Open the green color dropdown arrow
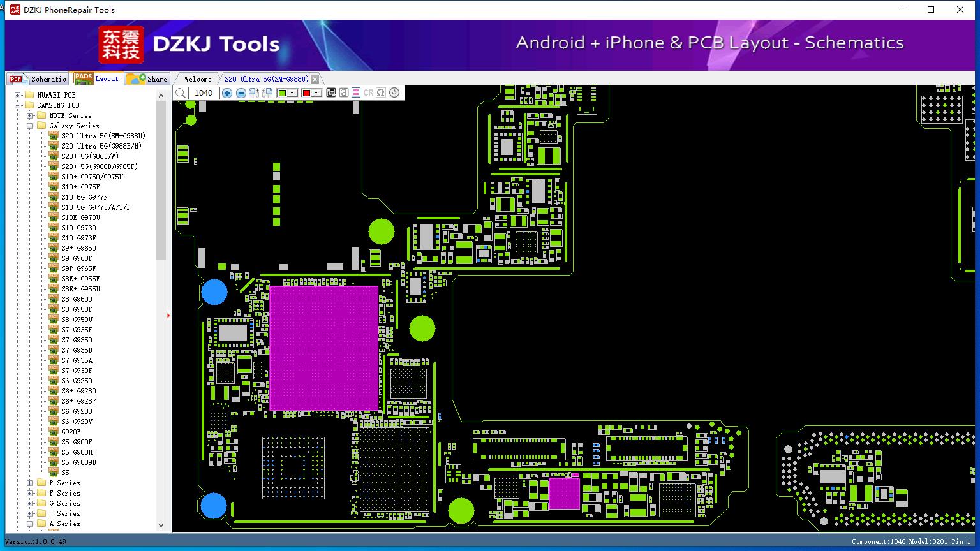Screen dimensions: 980x551 pos(292,93)
